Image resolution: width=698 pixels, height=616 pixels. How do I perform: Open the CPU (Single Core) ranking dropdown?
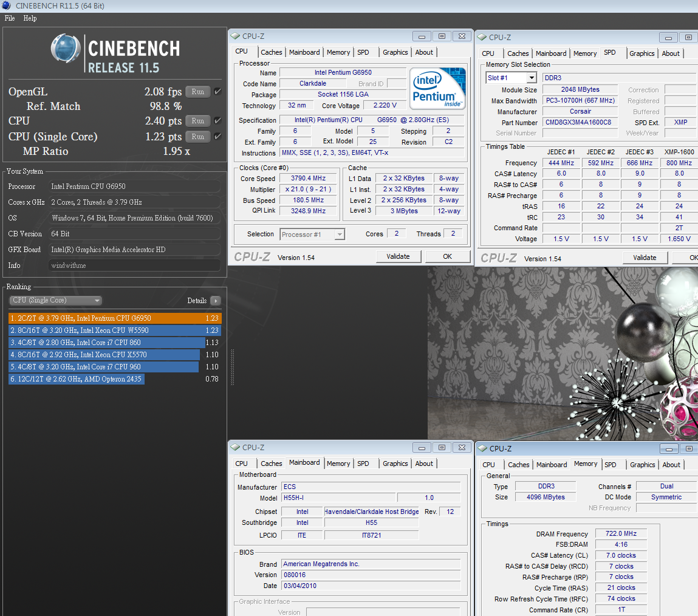click(56, 301)
